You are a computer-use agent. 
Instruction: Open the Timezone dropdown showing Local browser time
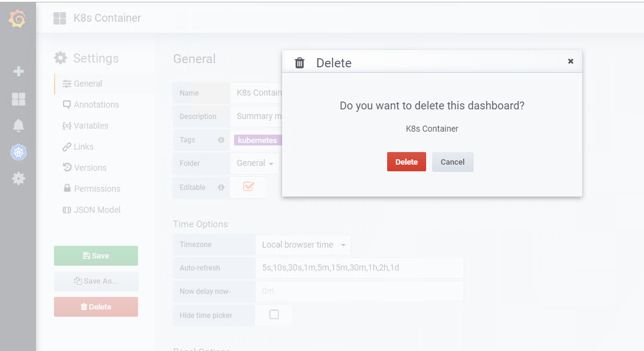(x=303, y=245)
